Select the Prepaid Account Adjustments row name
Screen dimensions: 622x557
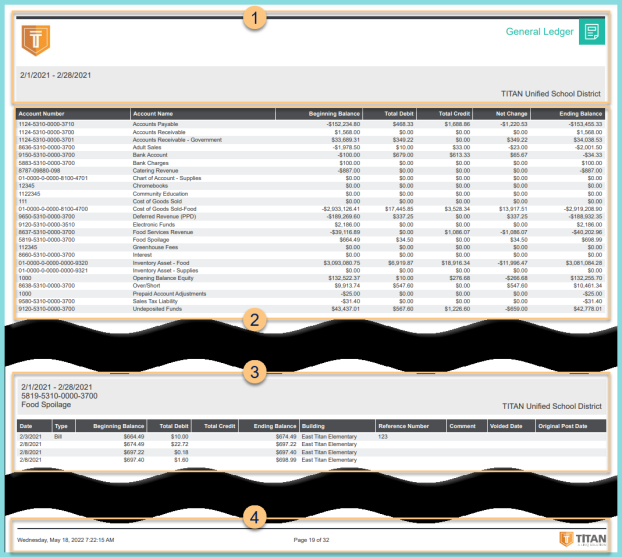(x=169, y=294)
